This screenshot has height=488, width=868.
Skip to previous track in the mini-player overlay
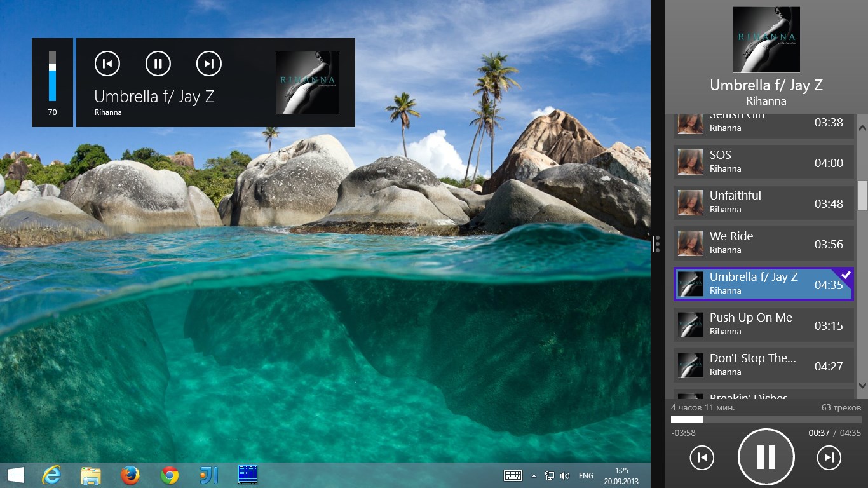pyautogui.click(x=107, y=64)
